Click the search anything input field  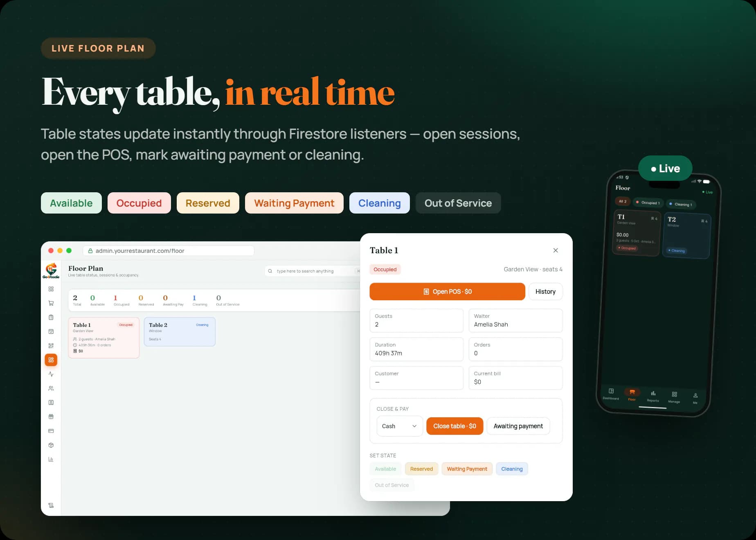[313, 271]
